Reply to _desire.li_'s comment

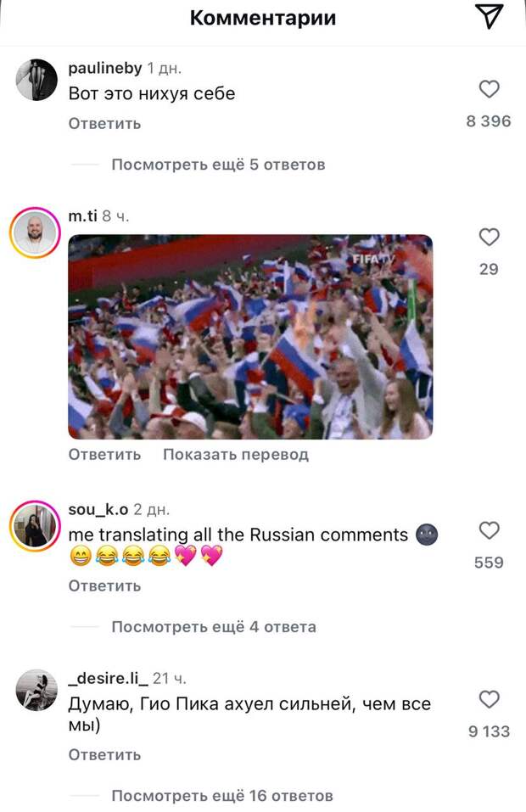click(x=104, y=755)
